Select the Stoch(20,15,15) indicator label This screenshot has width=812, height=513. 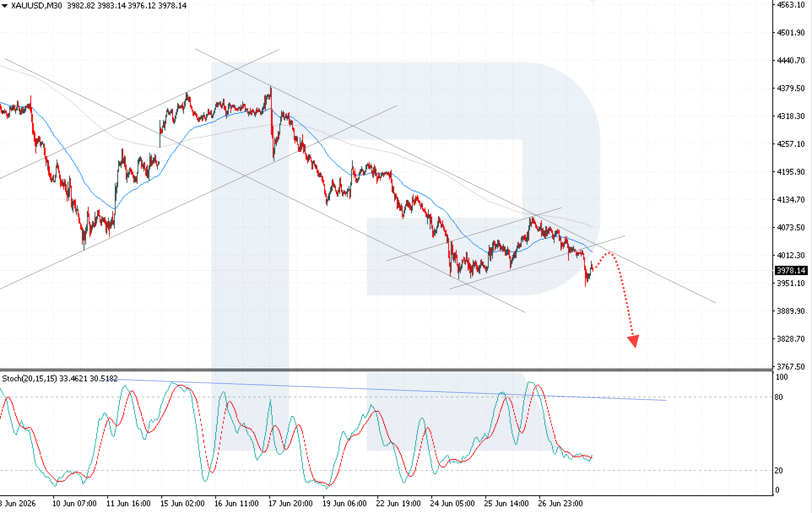click(30, 378)
